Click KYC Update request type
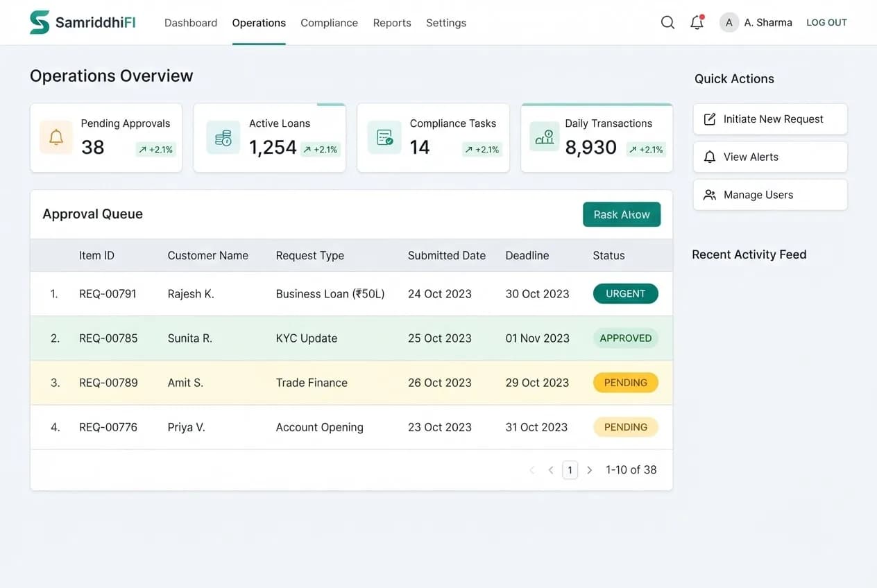877x588 pixels. (307, 338)
